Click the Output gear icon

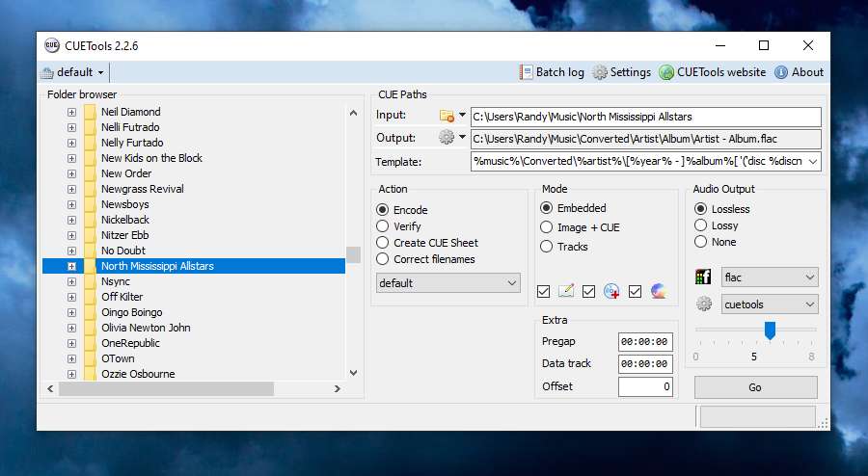447,137
